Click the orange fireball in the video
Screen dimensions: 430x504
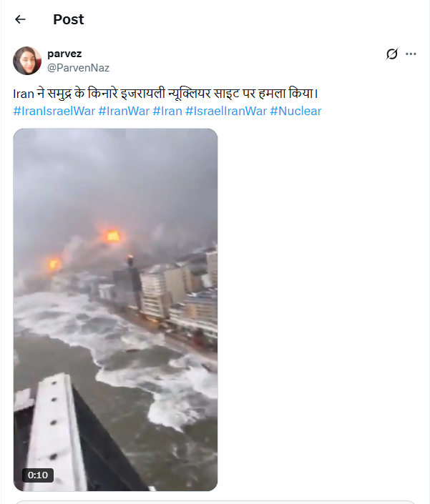pyautogui.click(x=113, y=236)
